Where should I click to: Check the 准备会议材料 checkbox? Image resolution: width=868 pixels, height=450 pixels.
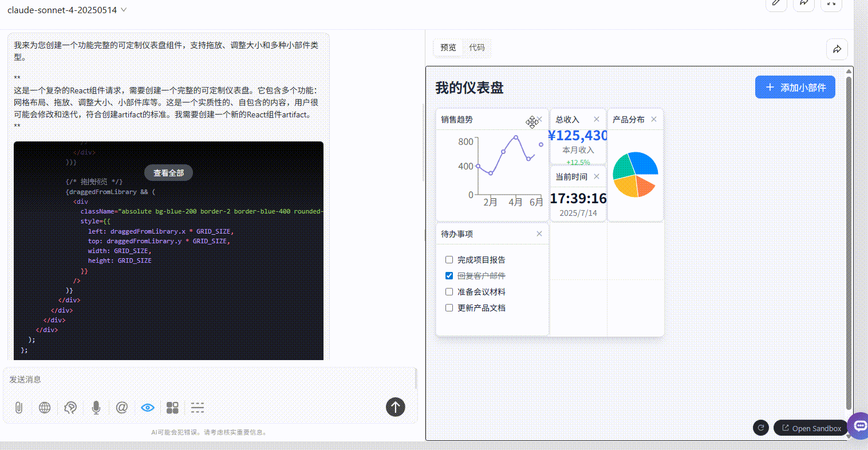pyautogui.click(x=449, y=291)
